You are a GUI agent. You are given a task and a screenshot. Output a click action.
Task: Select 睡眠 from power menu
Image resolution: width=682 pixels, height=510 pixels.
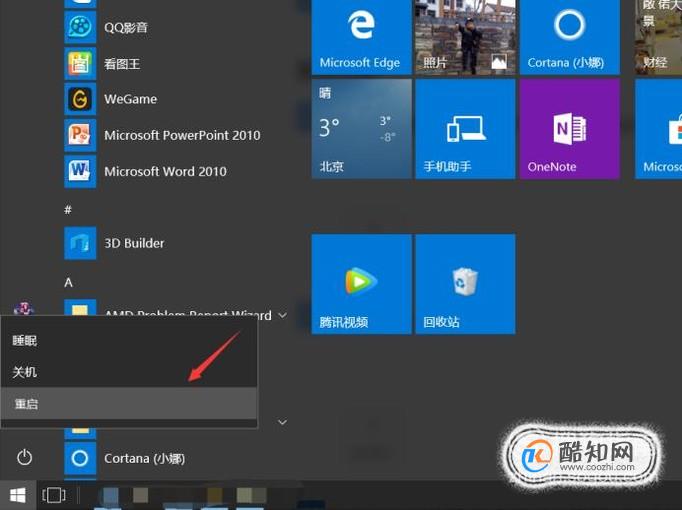[x=129, y=340]
